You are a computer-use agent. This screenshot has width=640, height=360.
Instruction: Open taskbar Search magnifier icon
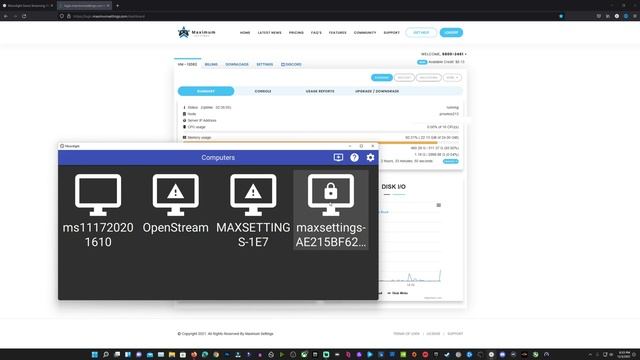click(x=106, y=355)
